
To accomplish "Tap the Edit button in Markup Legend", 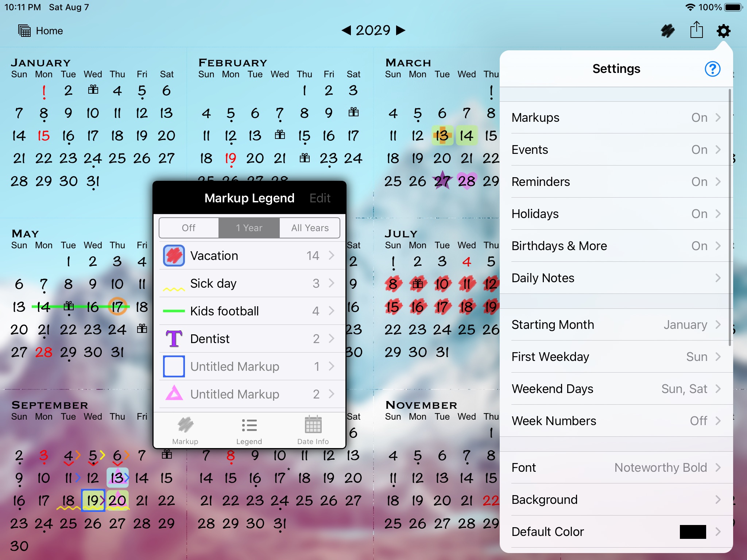I will click(321, 198).
